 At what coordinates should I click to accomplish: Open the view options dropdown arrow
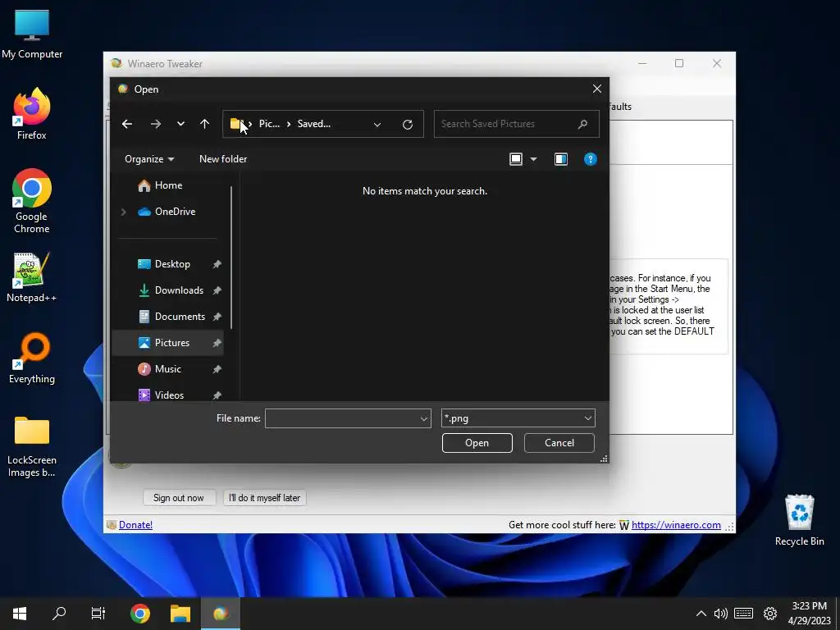coord(533,159)
